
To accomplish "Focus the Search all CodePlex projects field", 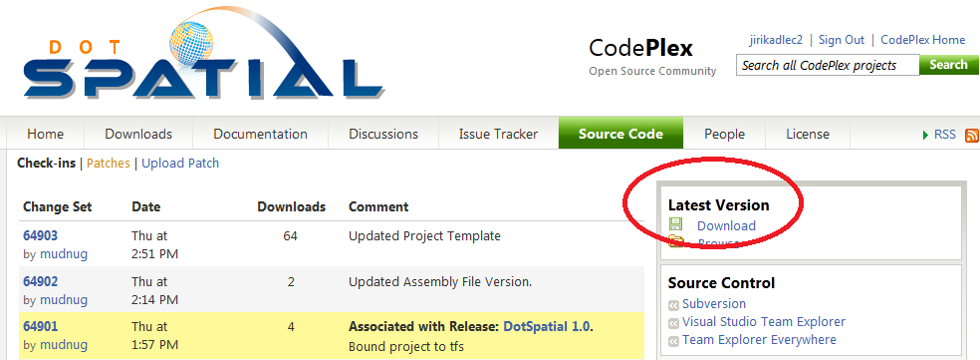I will coord(828,65).
